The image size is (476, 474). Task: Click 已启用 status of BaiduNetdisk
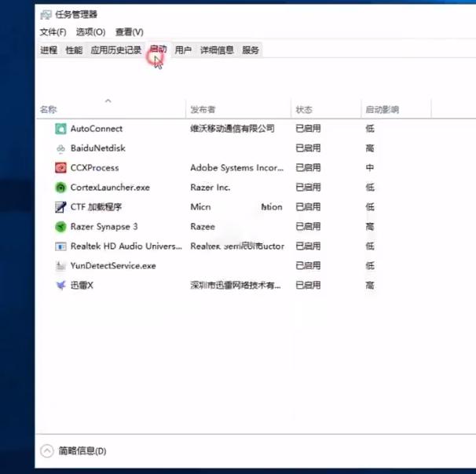308,148
